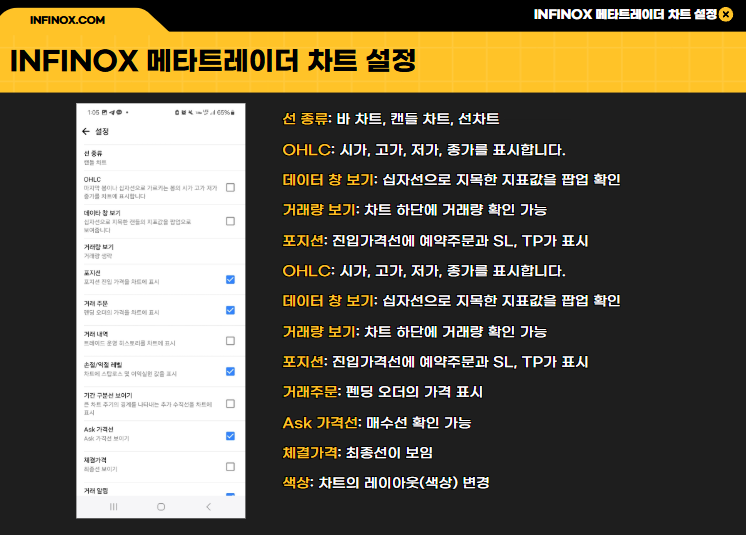Image resolution: width=746 pixels, height=535 pixels.
Task: Tap the phone's back chevron navigation icon
Action: (x=208, y=507)
